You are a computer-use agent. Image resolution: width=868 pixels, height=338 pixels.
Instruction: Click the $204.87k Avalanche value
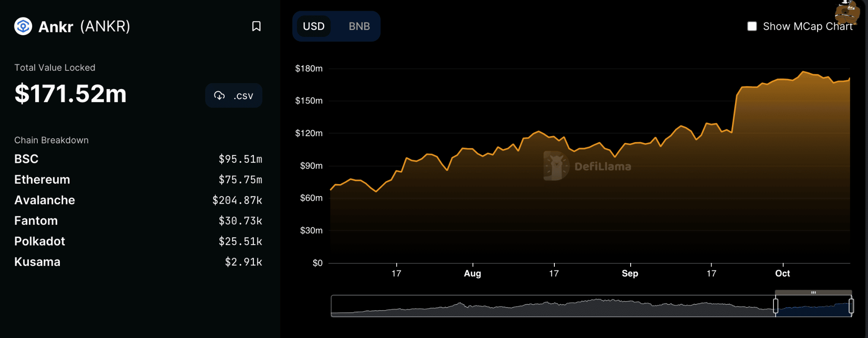coord(237,200)
